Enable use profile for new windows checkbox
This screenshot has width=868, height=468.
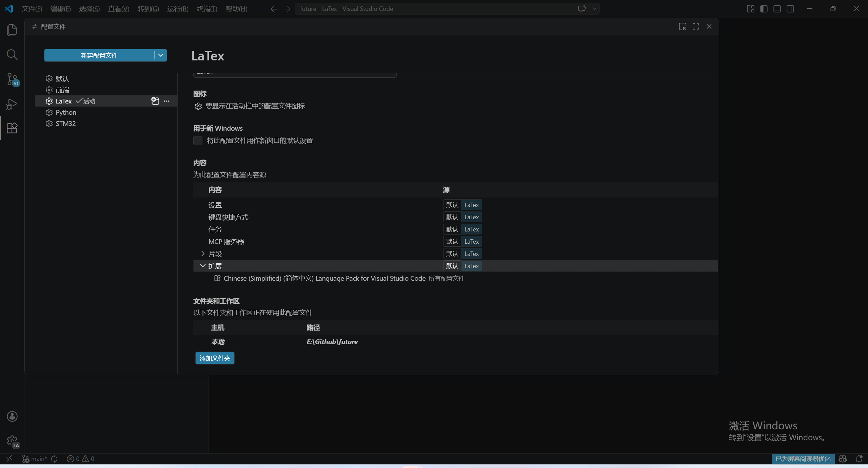click(x=198, y=141)
